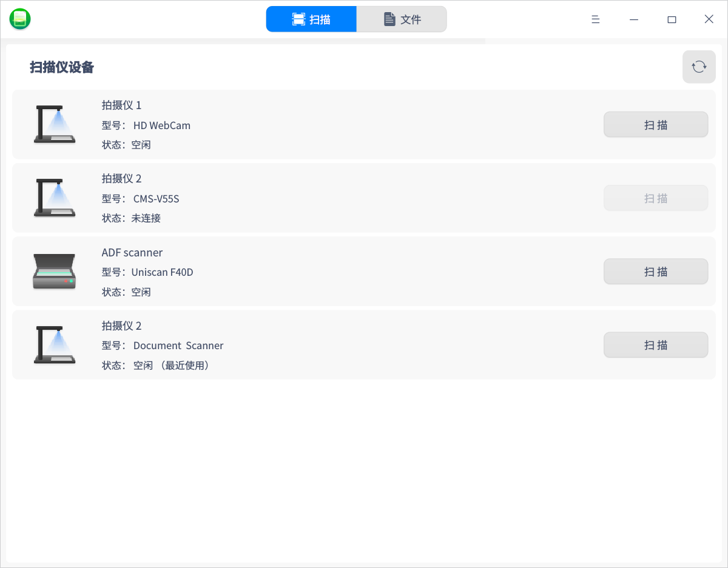Refresh the scanner device list
728x568 pixels.
point(699,67)
